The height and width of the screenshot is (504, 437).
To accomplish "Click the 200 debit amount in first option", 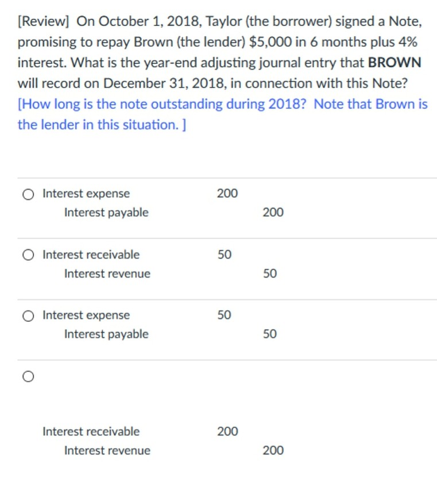I will point(229,194).
